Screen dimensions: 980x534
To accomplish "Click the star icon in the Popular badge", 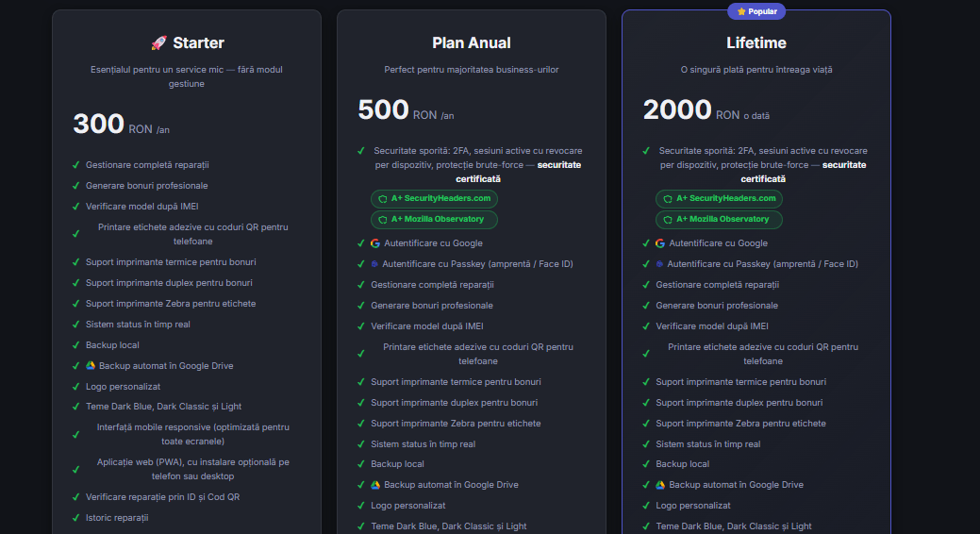I will [741, 11].
